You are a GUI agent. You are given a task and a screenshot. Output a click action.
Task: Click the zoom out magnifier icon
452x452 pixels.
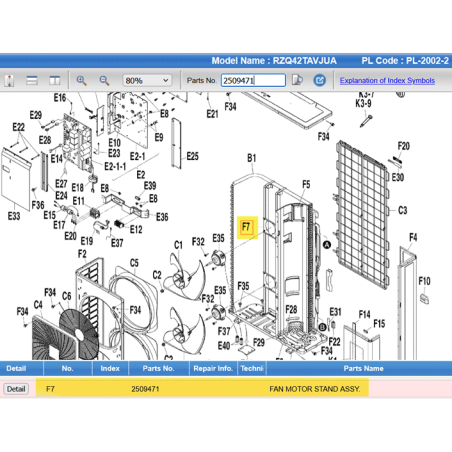(104, 80)
